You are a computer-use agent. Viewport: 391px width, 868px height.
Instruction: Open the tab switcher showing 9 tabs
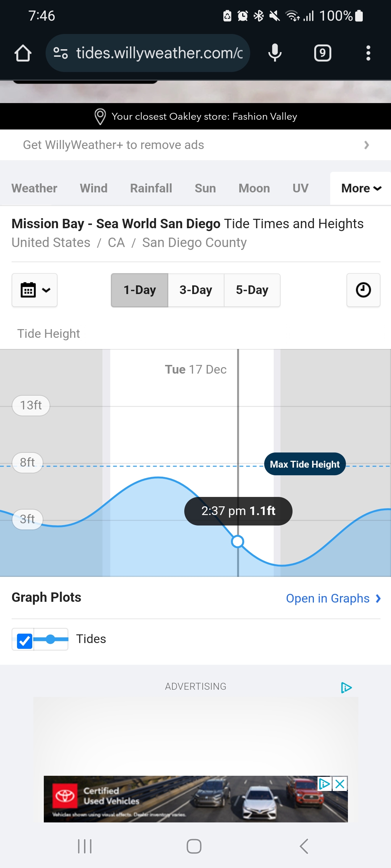click(x=323, y=53)
